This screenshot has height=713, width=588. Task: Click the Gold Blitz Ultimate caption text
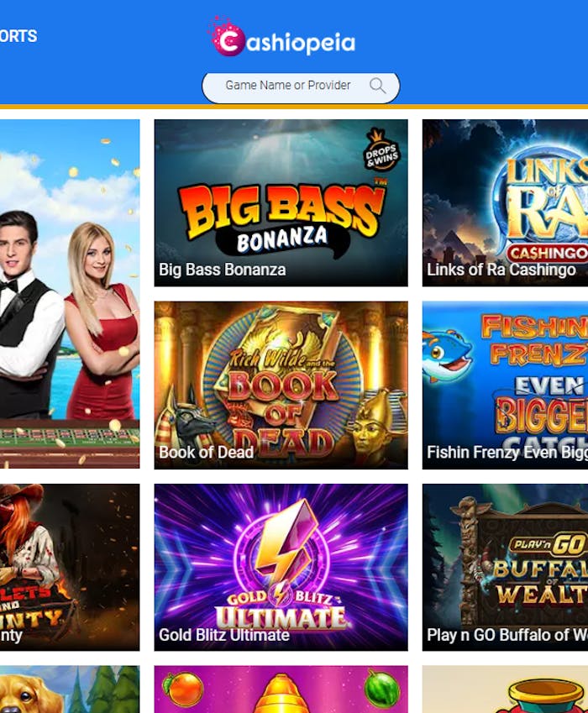(223, 635)
